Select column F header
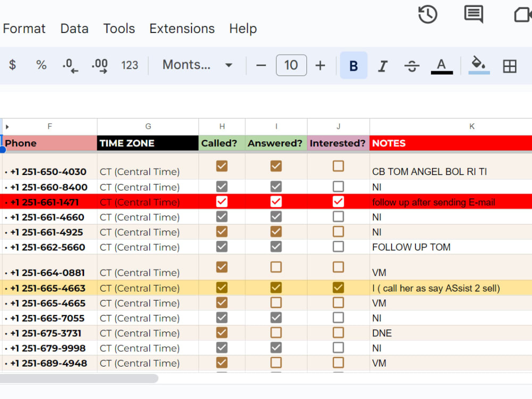The height and width of the screenshot is (399, 532). 50,127
